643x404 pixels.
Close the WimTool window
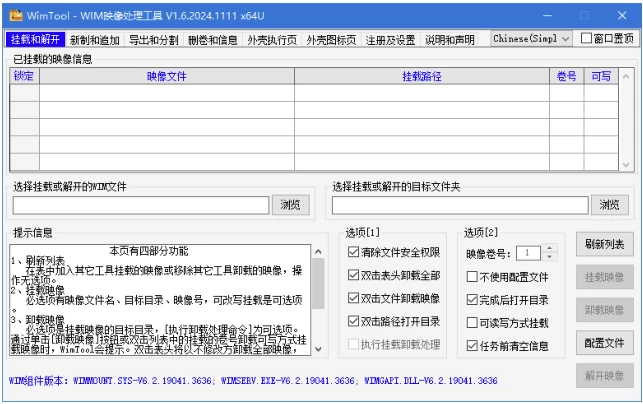(x=622, y=16)
